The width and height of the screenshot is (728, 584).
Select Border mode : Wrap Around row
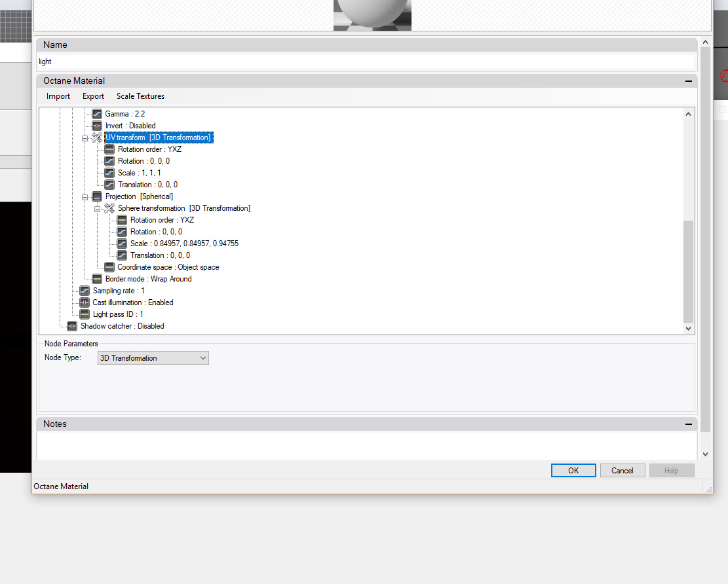[149, 279]
